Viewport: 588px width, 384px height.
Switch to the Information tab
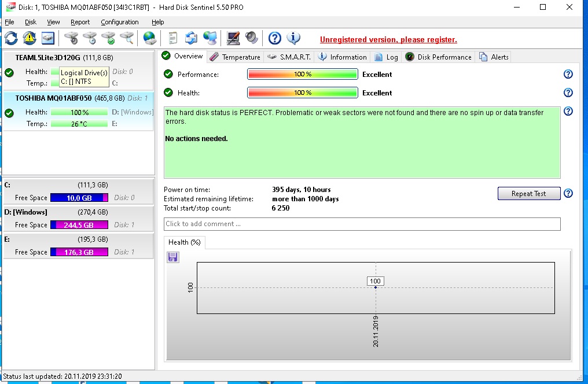[343, 57]
